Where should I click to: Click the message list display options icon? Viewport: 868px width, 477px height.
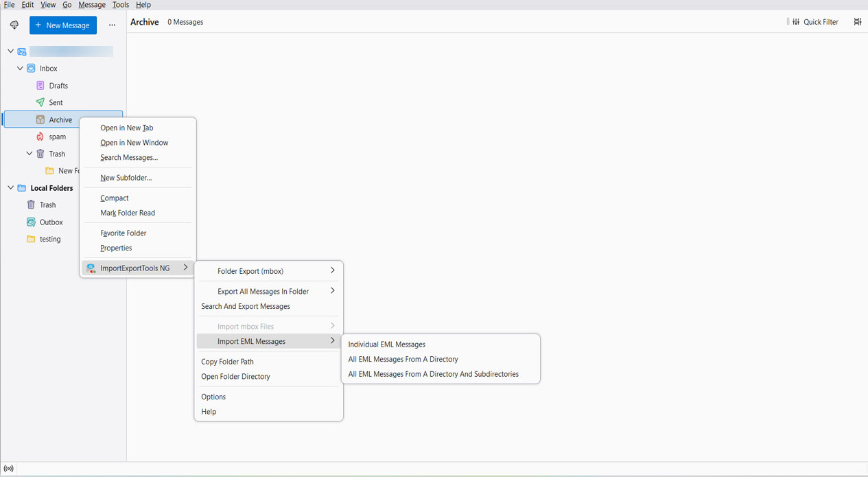tap(857, 21)
